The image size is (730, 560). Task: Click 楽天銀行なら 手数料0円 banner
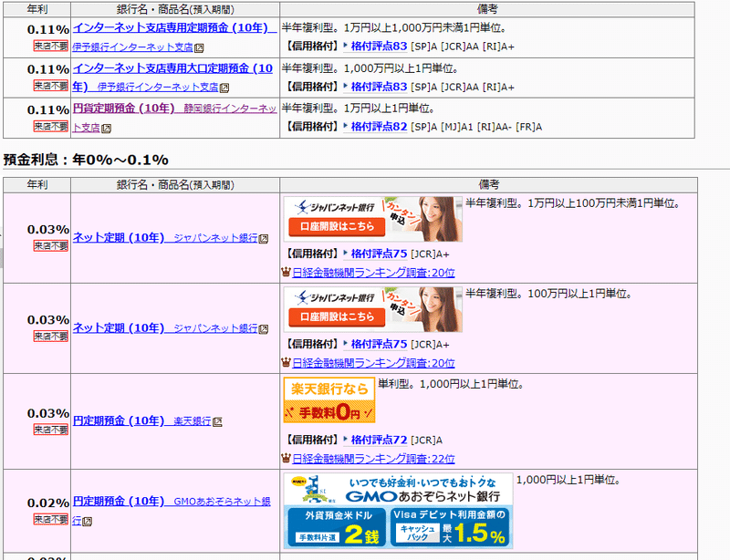(329, 400)
